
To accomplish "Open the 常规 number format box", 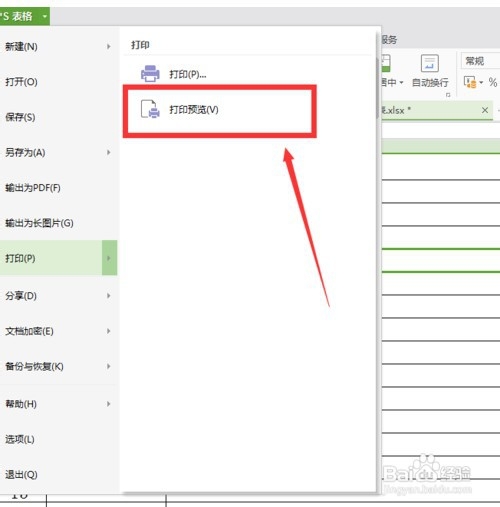I will pyautogui.click(x=480, y=61).
